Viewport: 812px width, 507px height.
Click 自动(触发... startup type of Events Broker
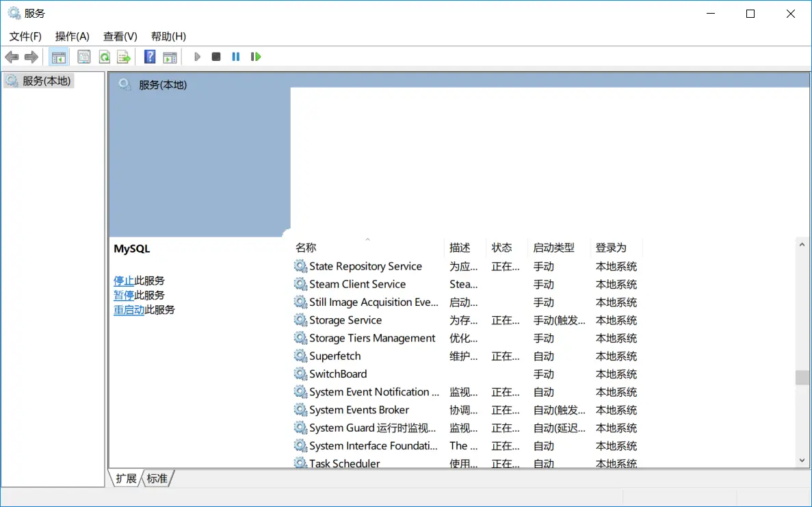coord(560,410)
